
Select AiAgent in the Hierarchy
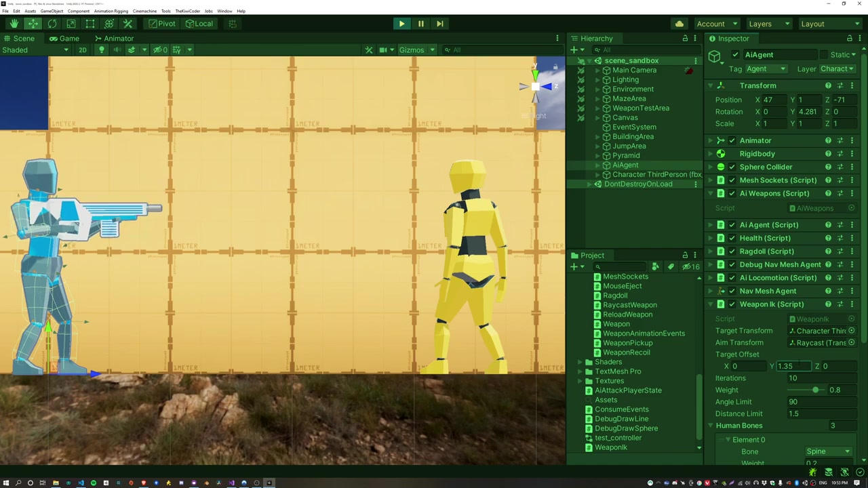[625, 165]
